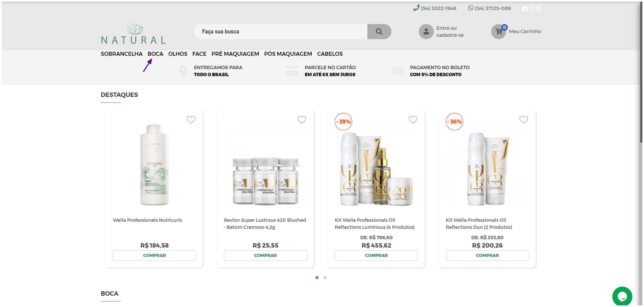
Task: Focus the Faça sua busca search field
Action: tap(281, 31)
